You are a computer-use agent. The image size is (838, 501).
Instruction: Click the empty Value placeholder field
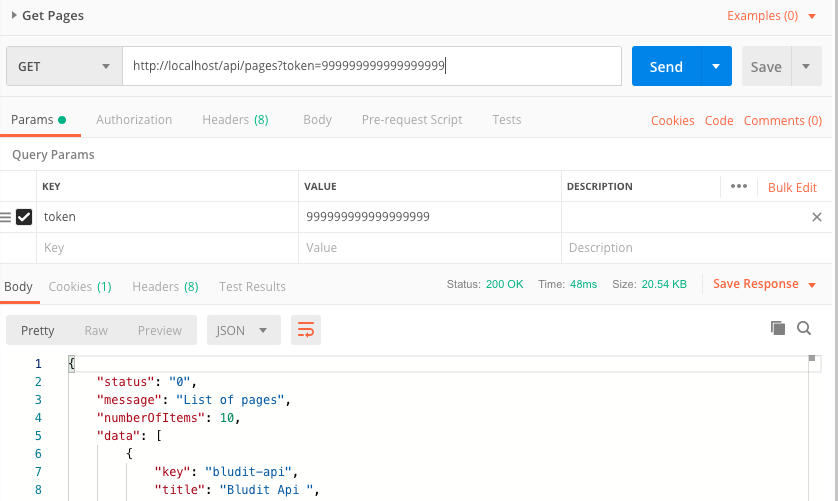(430, 248)
